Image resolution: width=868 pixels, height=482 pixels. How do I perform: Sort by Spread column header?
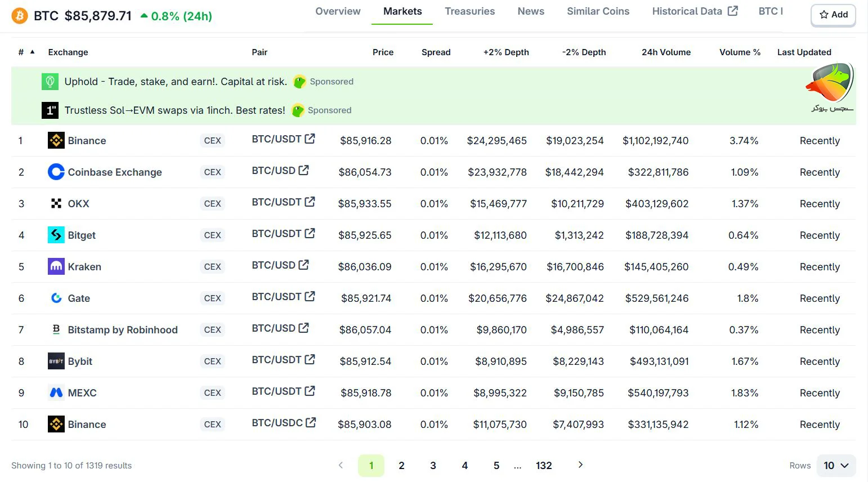(436, 52)
